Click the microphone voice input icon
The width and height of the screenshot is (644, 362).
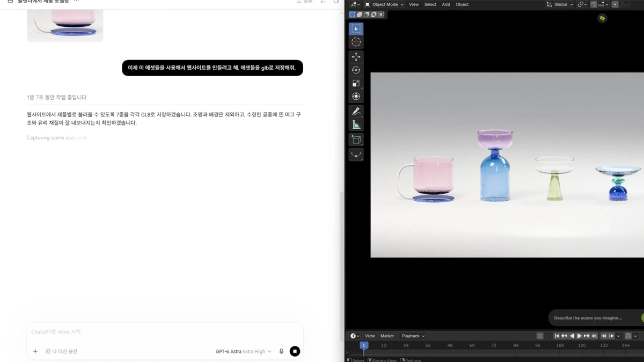281,351
